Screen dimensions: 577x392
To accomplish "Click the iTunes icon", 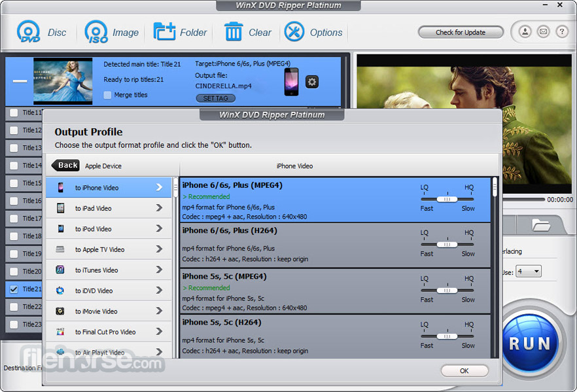I will click(x=60, y=270).
